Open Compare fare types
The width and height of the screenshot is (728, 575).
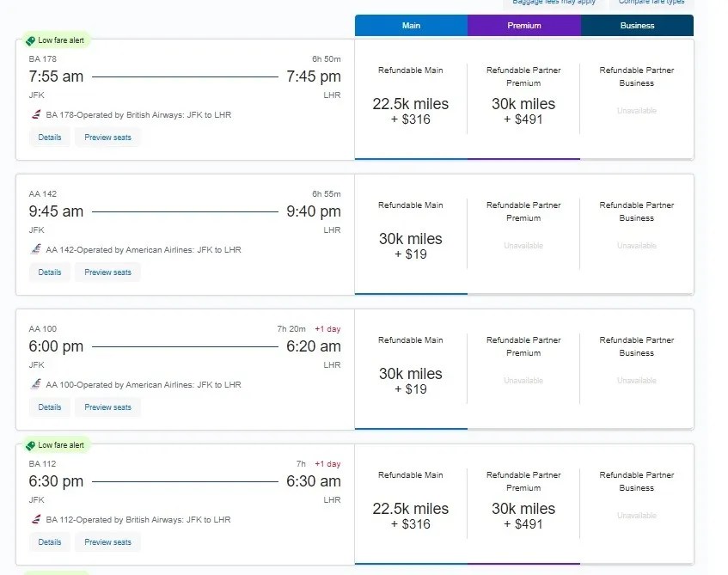(x=652, y=2)
